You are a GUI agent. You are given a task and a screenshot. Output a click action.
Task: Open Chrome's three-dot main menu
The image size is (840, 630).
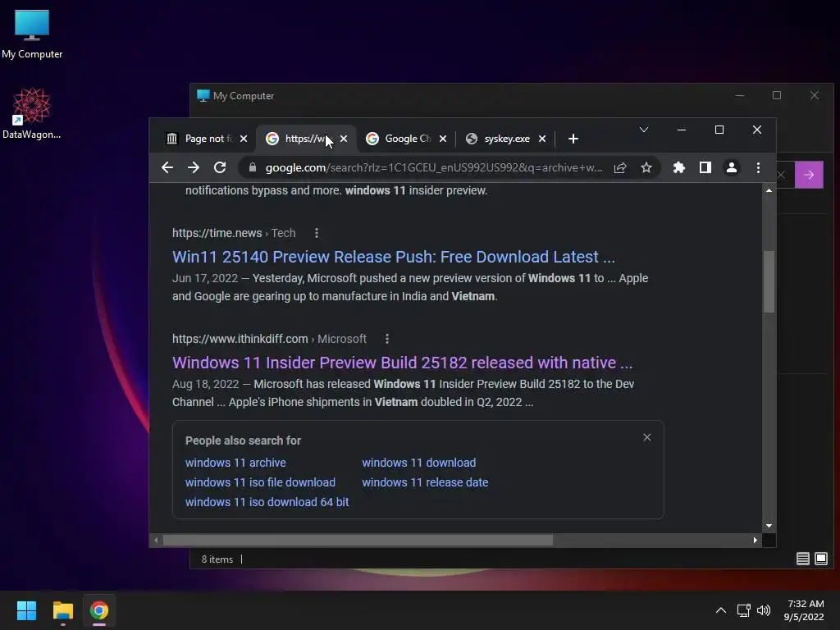(x=758, y=167)
